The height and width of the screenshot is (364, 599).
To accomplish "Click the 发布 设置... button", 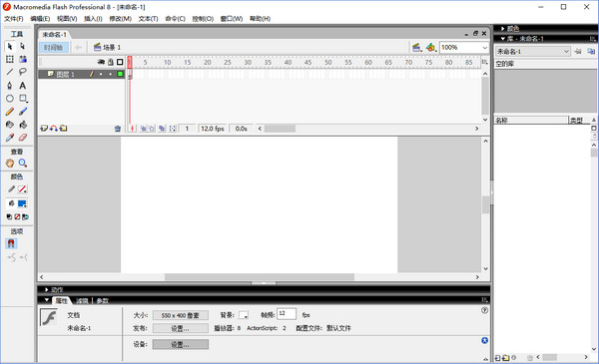I will click(x=181, y=328).
